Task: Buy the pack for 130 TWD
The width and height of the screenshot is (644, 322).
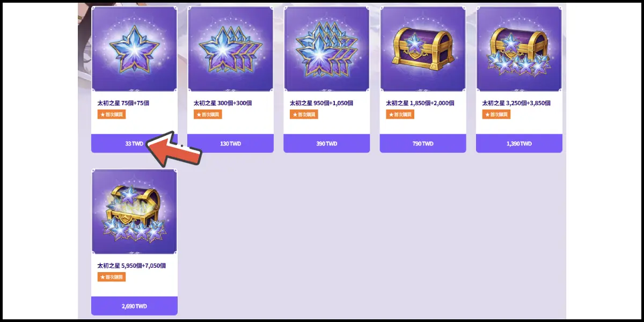Action: click(x=230, y=143)
